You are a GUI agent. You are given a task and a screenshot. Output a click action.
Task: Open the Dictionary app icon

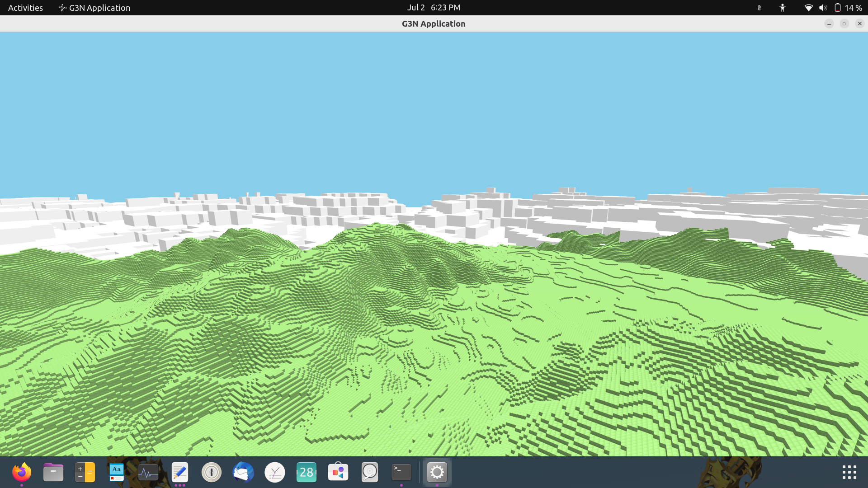point(117,473)
